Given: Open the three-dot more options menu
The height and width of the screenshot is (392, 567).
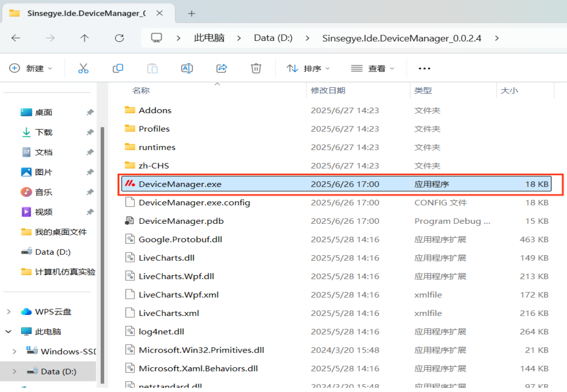Looking at the screenshot, I should click(x=424, y=68).
